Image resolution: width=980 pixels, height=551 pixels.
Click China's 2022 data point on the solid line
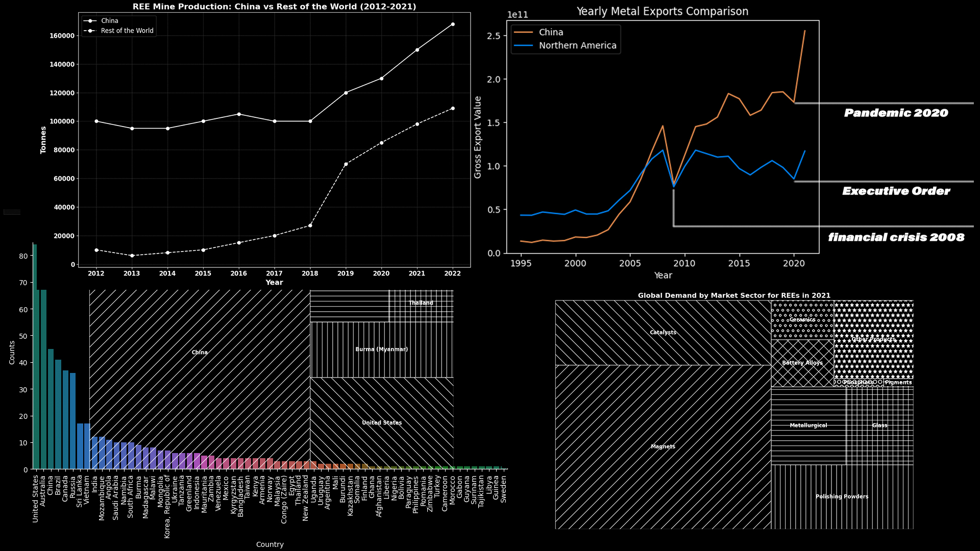[453, 24]
